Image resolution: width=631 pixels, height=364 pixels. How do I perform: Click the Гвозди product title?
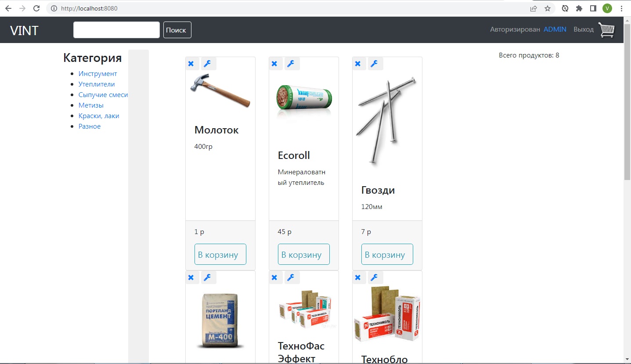point(378,190)
